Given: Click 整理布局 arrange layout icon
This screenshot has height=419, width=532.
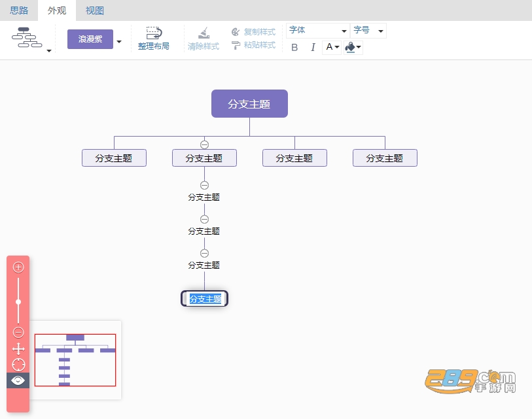Looking at the screenshot, I should point(154,39).
